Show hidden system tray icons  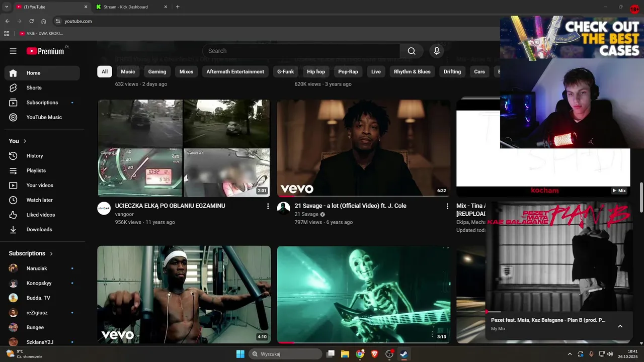(x=570, y=354)
